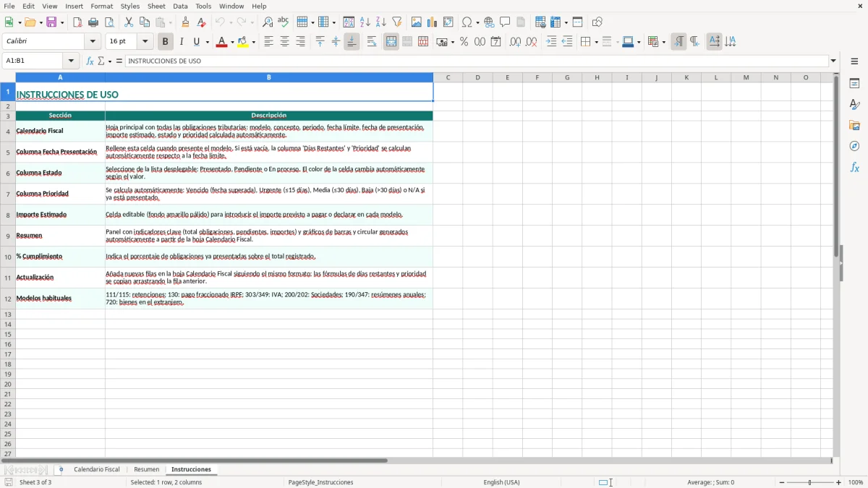Open Print Preview
Viewport: 868px width, 488px height.
pos(109,22)
